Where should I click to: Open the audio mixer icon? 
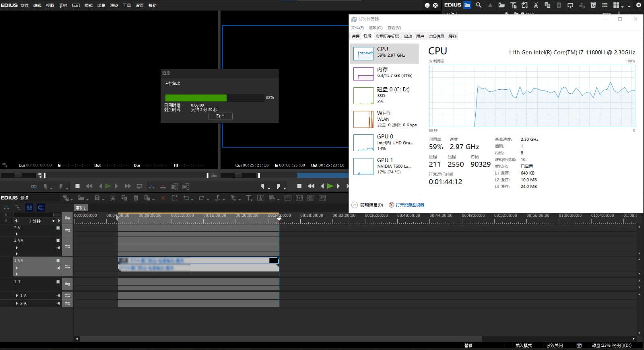click(299, 198)
